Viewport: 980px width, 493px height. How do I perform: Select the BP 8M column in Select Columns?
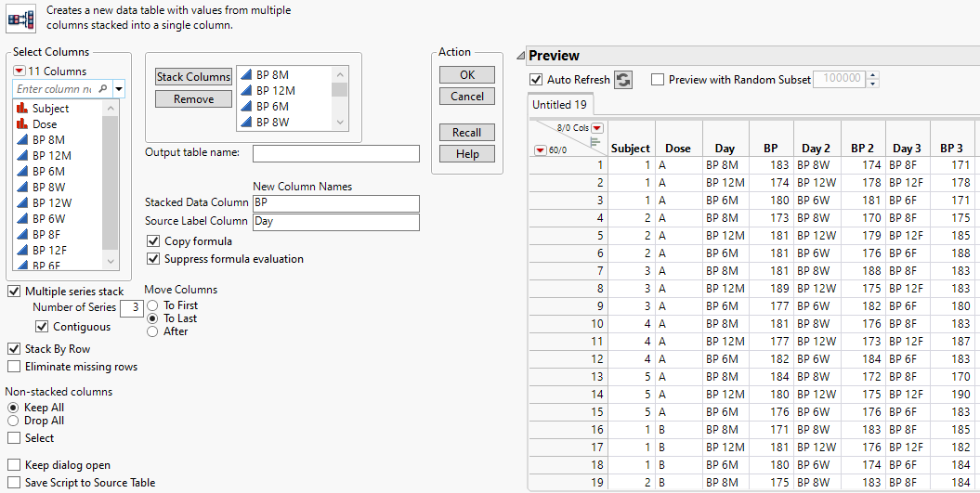[x=48, y=140]
